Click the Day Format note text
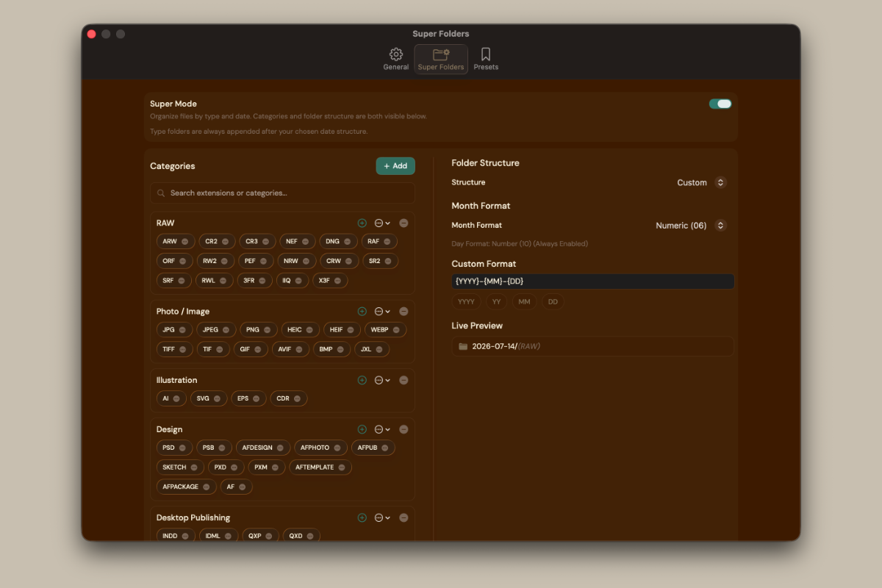 [x=520, y=244]
